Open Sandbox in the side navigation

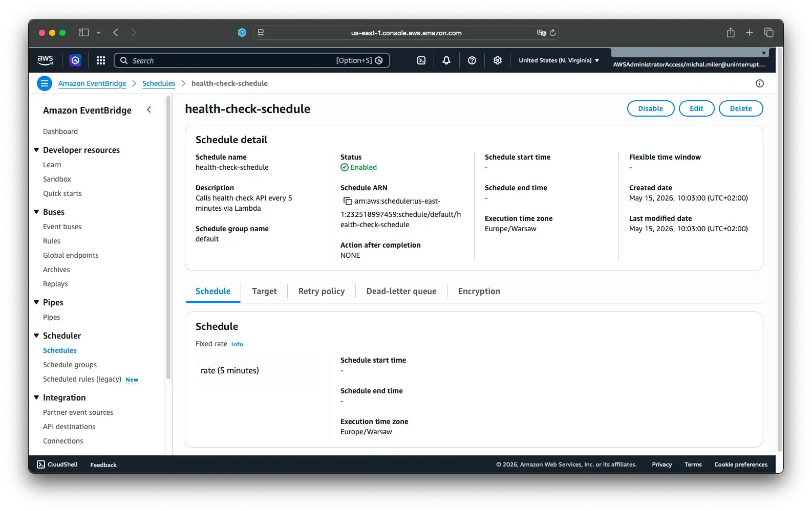tap(57, 179)
